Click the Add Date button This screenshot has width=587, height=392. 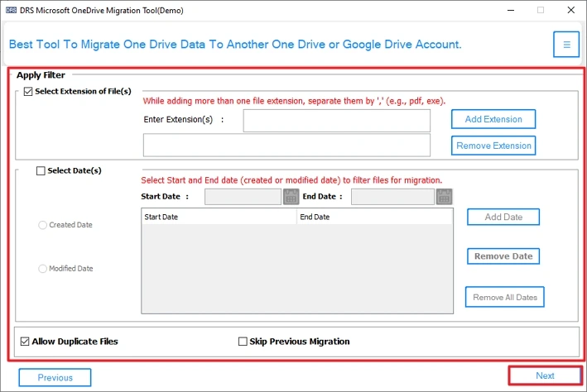tap(503, 217)
